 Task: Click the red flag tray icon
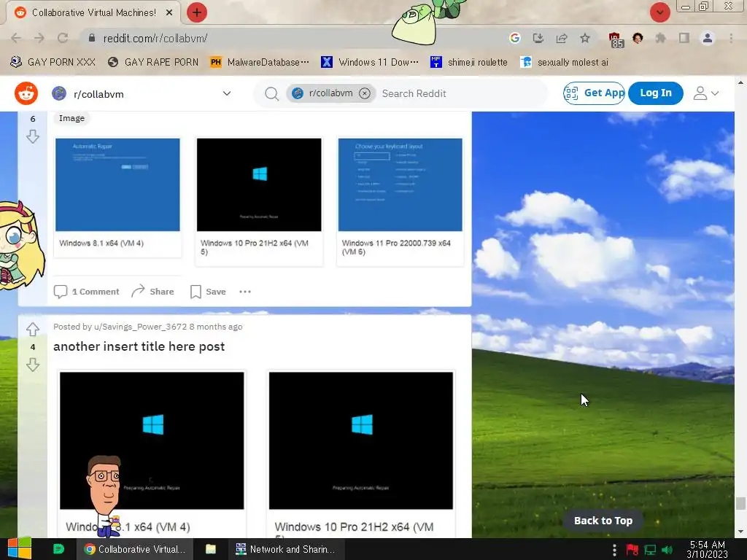tap(632, 550)
